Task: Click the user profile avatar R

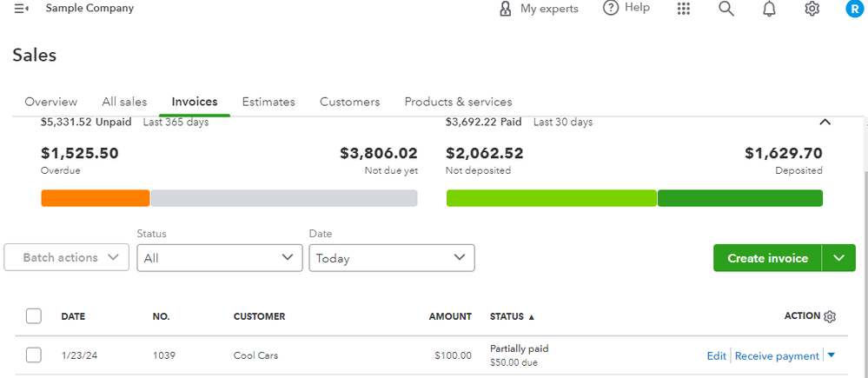Action: click(x=854, y=9)
